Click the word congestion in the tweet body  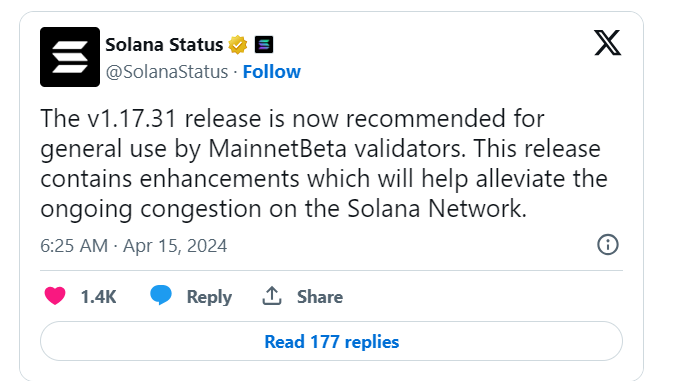[200, 210]
